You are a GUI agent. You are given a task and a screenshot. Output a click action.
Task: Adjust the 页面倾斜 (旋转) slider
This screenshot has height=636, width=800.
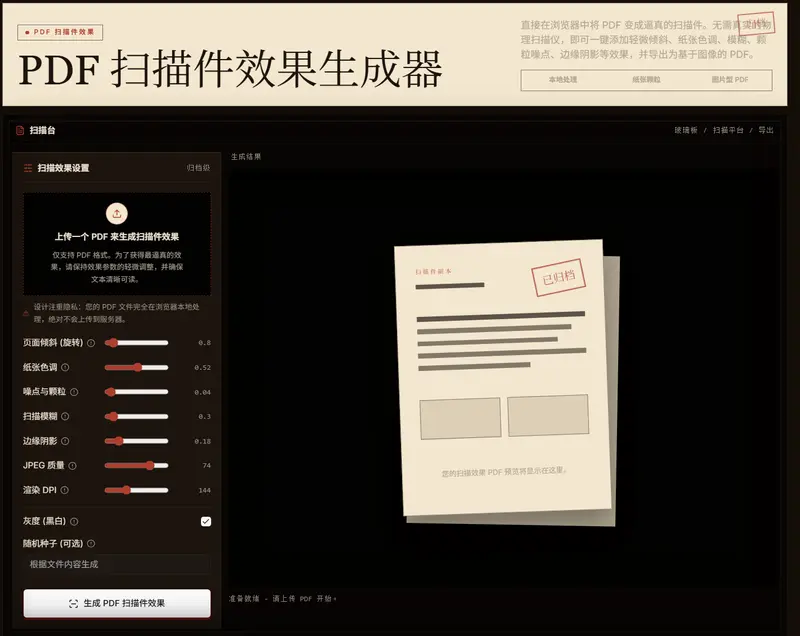136,343
